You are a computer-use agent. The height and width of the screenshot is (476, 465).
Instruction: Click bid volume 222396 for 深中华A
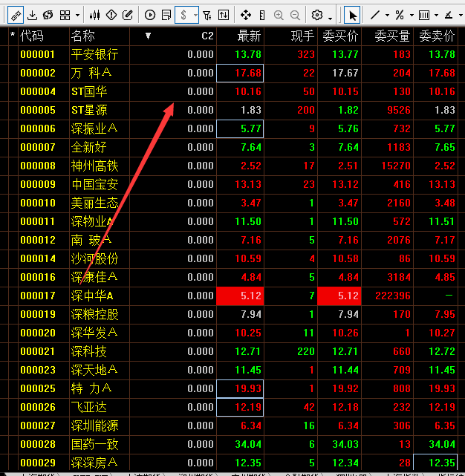pos(393,296)
